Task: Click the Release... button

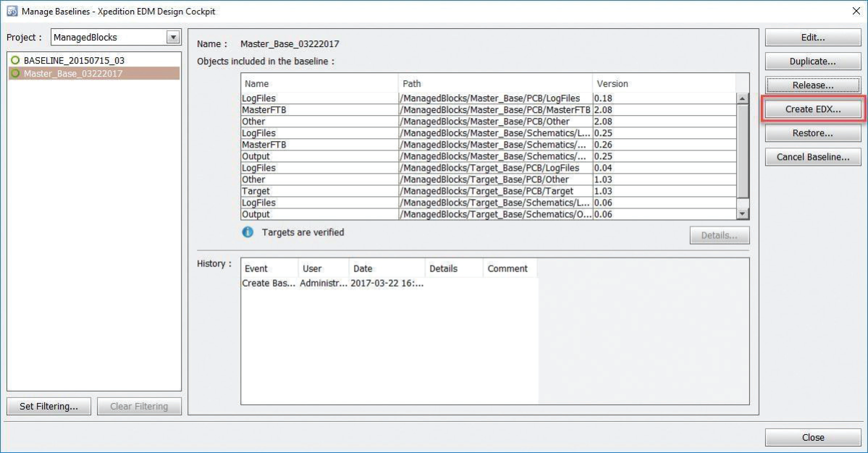Action: point(812,85)
